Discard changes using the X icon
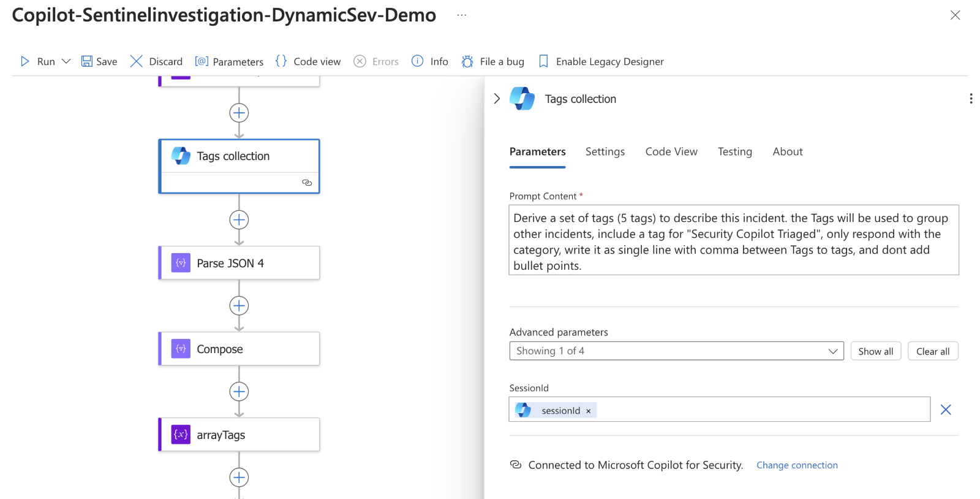980x499 pixels. 137,61
